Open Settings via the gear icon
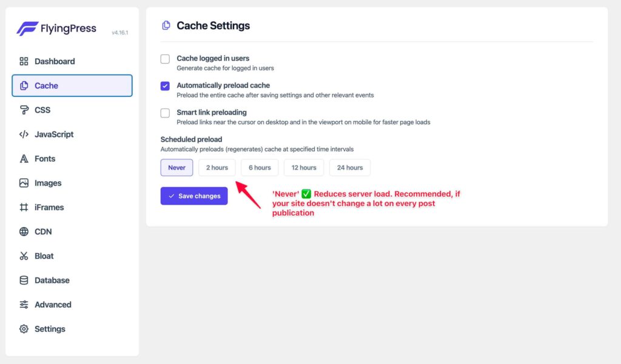The image size is (621, 364). pos(24,328)
